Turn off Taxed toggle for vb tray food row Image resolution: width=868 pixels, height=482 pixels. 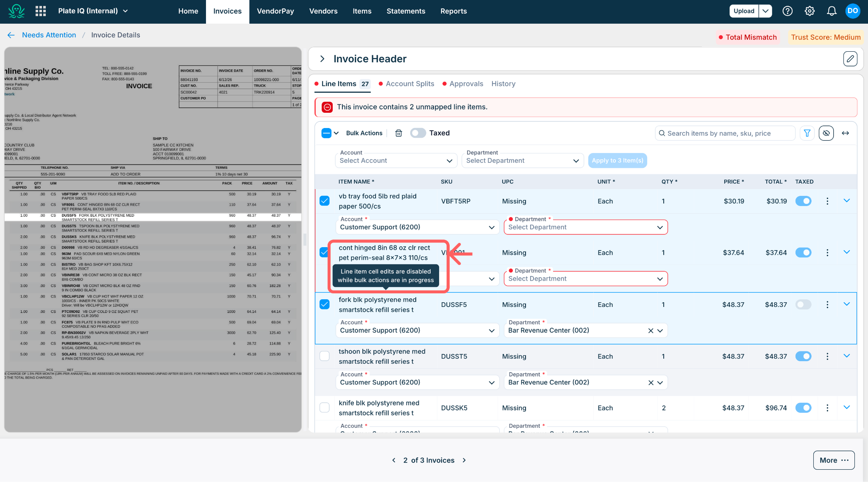click(803, 201)
